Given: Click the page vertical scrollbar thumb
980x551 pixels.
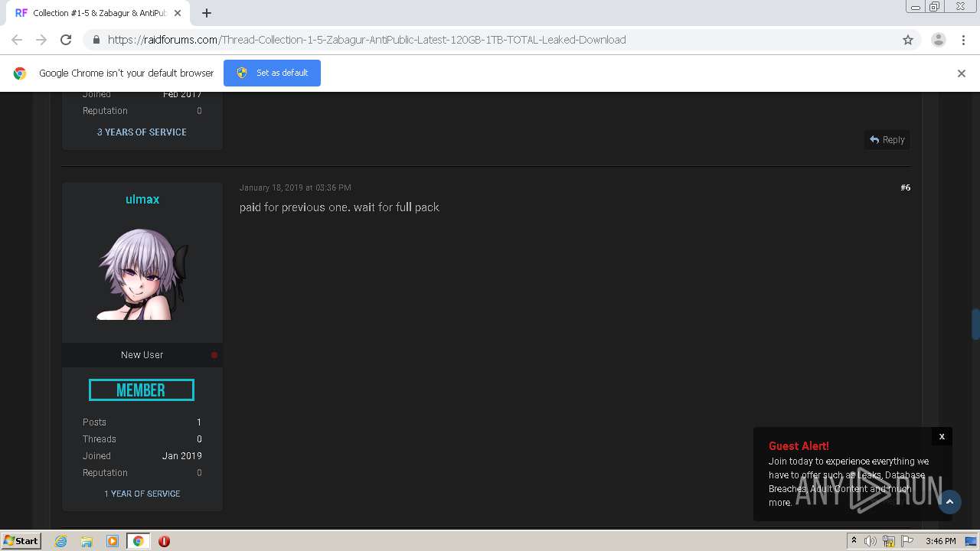Looking at the screenshot, I should pos(975,324).
